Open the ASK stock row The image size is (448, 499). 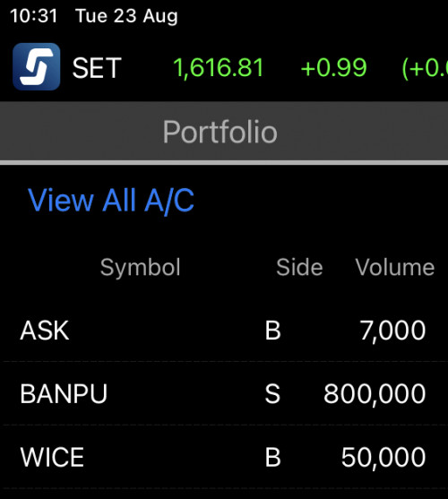[x=224, y=330]
